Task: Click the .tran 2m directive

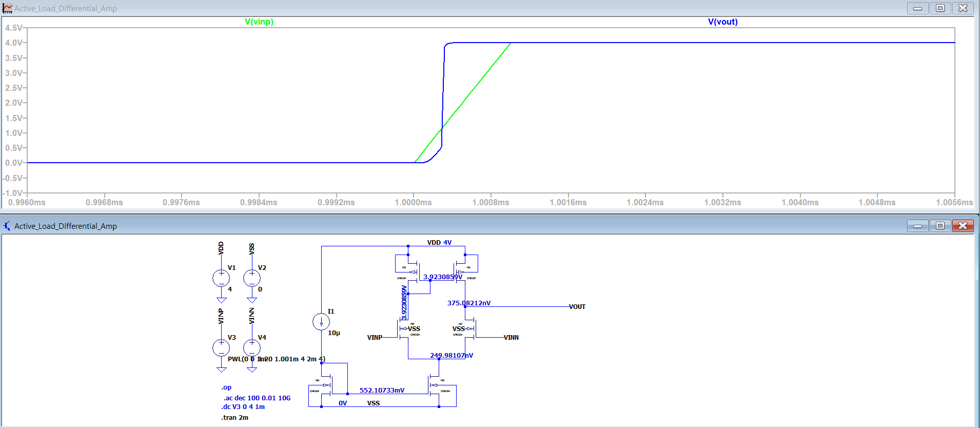Action: click(x=235, y=417)
